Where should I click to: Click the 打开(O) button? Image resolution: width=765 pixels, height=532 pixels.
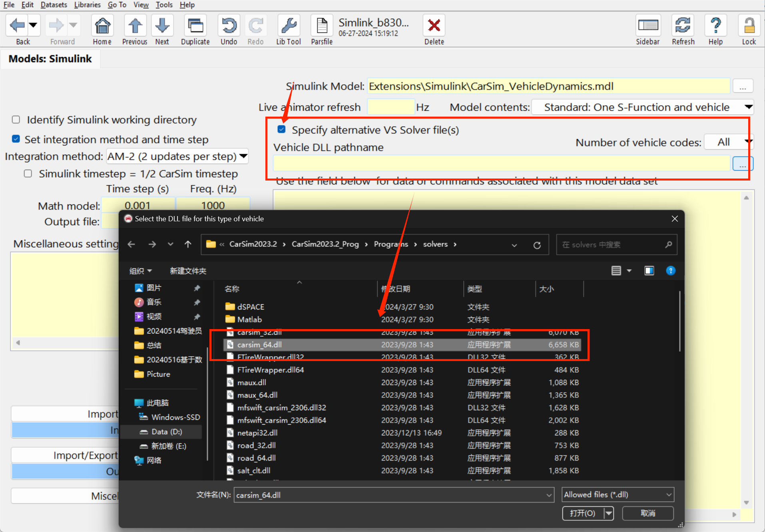point(583,513)
